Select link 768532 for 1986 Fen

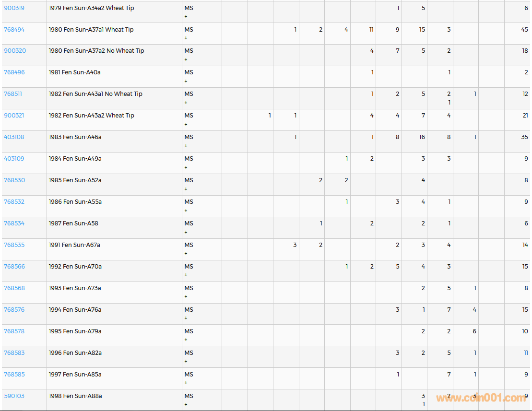(14, 202)
